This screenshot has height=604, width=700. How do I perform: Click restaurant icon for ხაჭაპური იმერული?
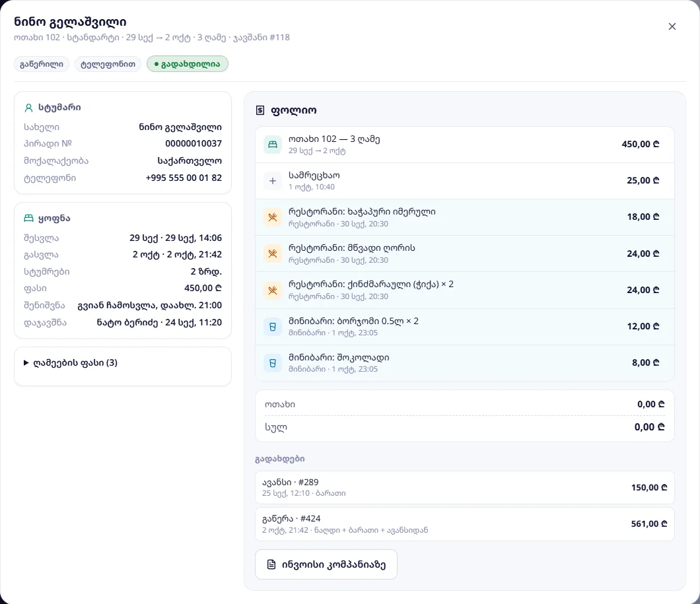click(x=273, y=217)
